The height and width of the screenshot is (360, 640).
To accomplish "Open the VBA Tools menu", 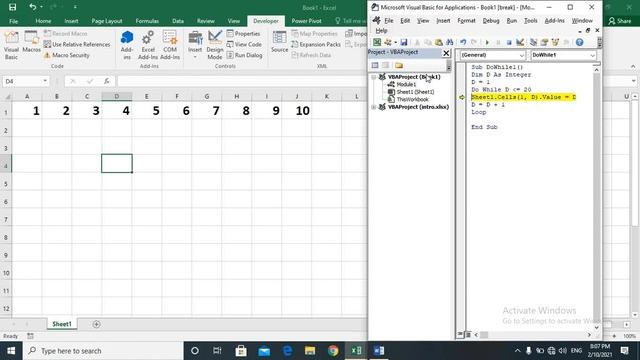I will pos(531,20).
